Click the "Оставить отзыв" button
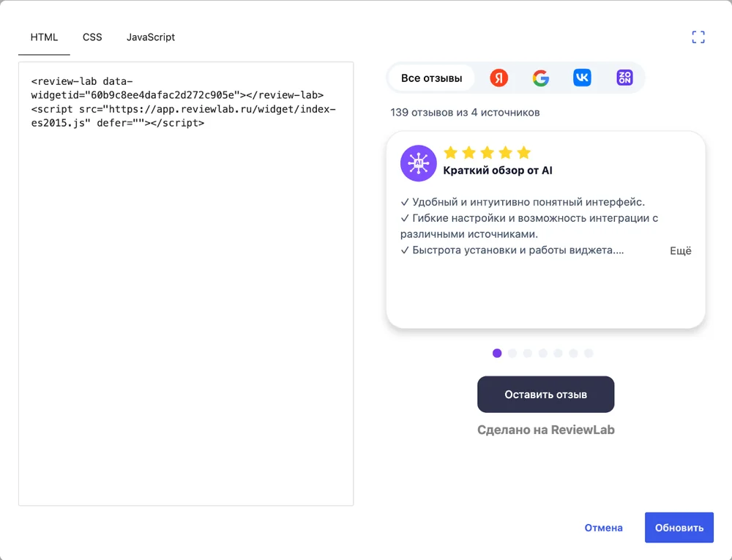732x560 pixels. pyautogui.click(x=545, y=395)
